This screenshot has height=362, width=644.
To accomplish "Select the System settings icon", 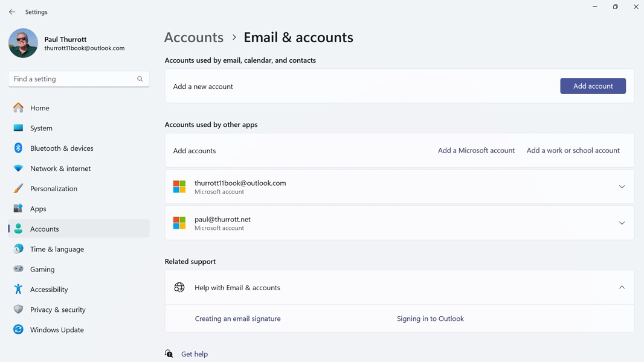I will [x=19, y=128].
